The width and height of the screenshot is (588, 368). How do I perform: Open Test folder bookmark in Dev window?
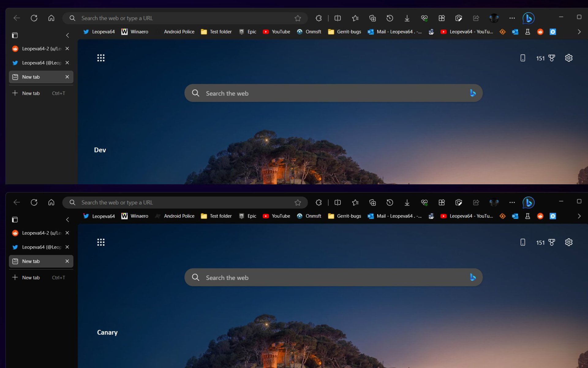[216, 32]
